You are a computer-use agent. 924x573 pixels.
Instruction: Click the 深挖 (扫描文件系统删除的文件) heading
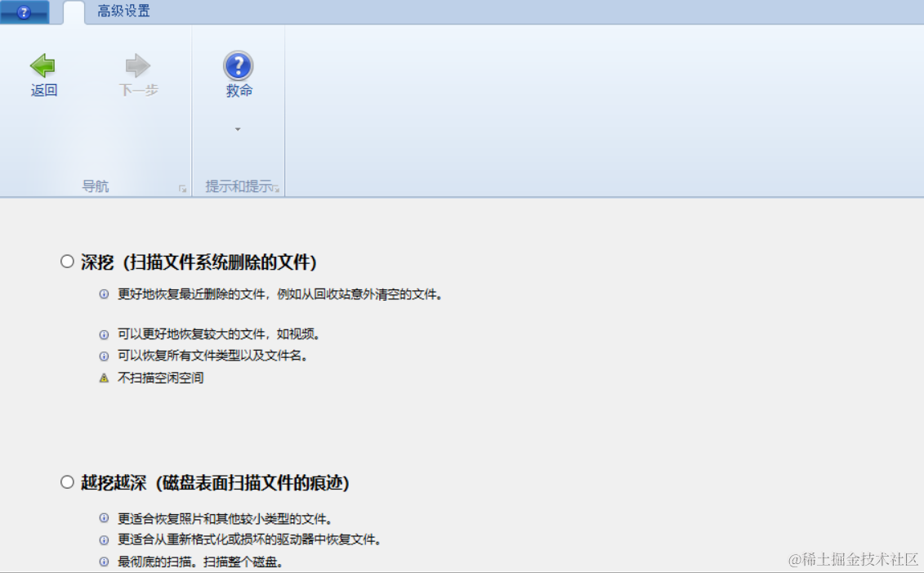199,262
